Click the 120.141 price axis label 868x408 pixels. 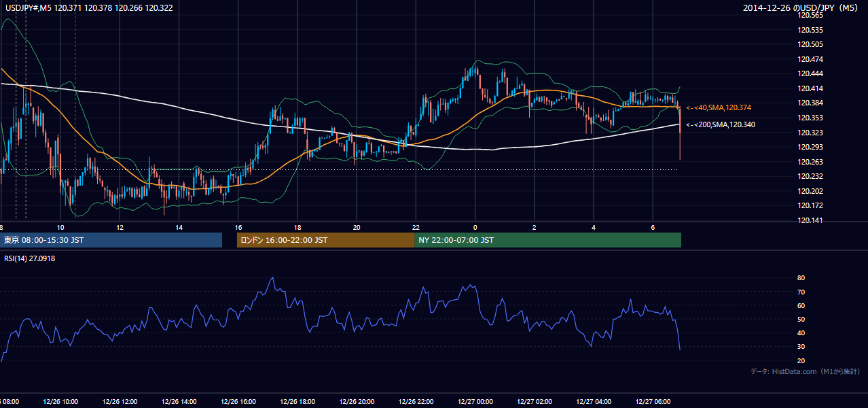809,220
